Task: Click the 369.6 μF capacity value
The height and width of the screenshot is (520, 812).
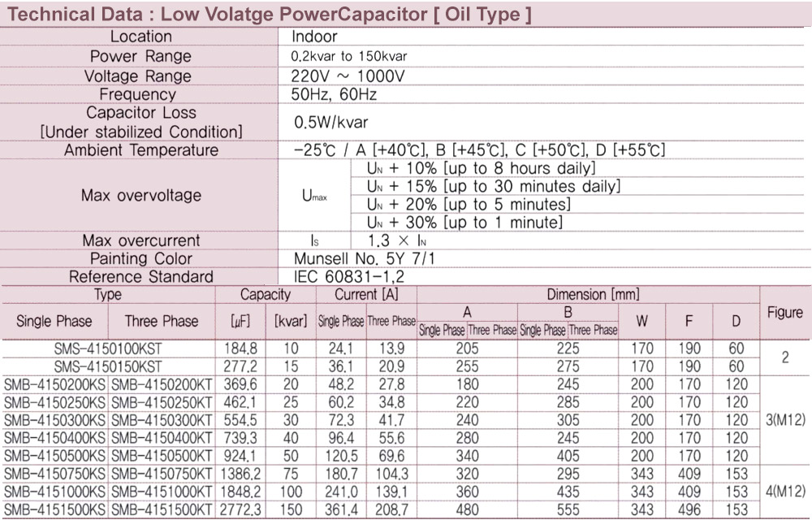Action: pos(240,385)
